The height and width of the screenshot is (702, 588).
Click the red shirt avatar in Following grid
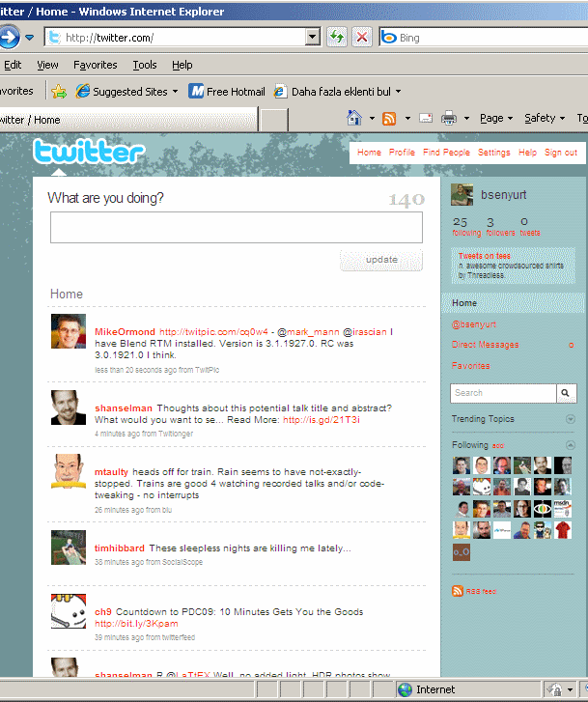tap(563, 530)
